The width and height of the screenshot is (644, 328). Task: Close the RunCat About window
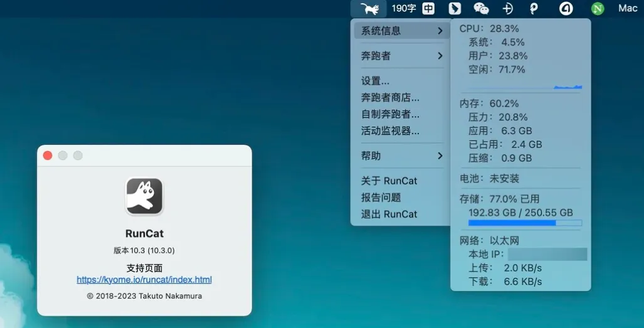(x=48, y=155)
